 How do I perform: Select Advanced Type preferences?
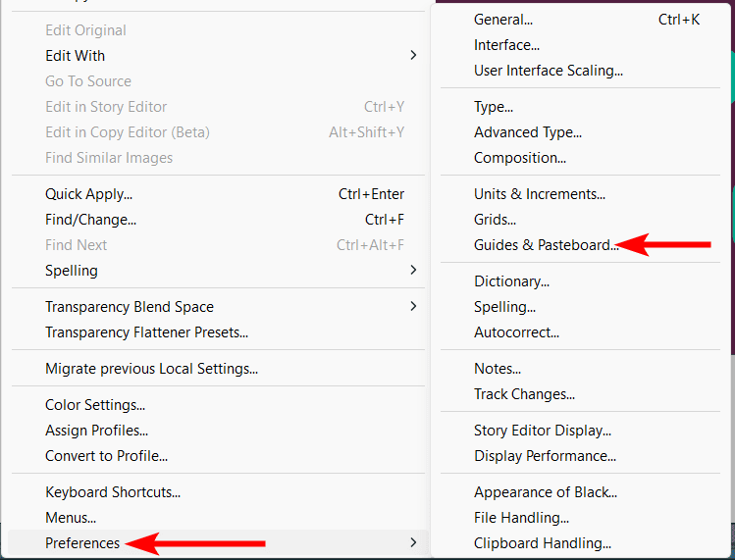(x=527, y=132)
